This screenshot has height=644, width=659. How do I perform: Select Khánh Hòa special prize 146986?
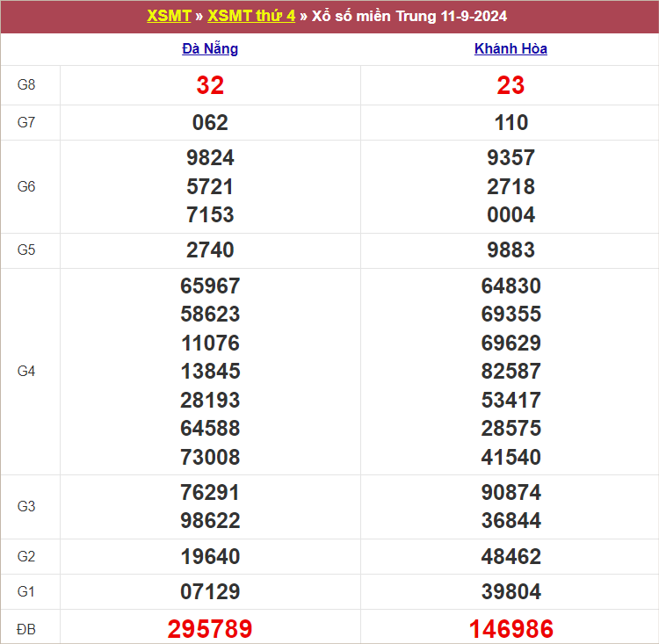(511, 629)
